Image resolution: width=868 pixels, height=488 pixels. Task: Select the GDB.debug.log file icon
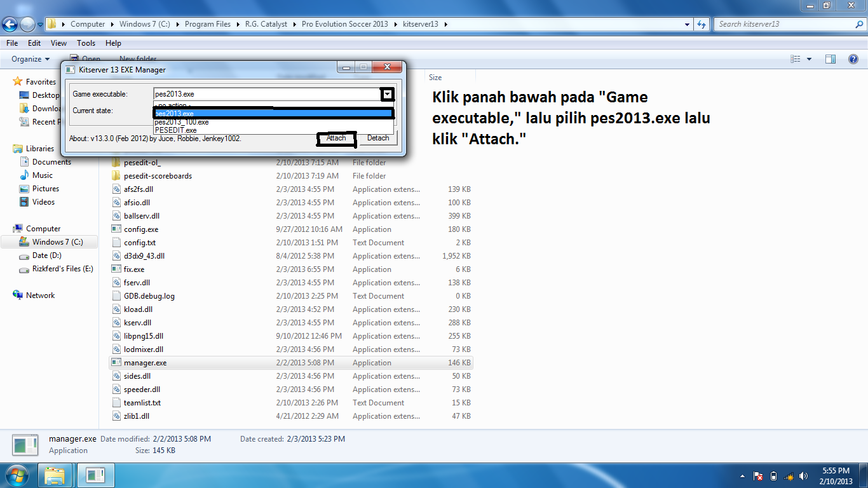click(x=116, y=296)
